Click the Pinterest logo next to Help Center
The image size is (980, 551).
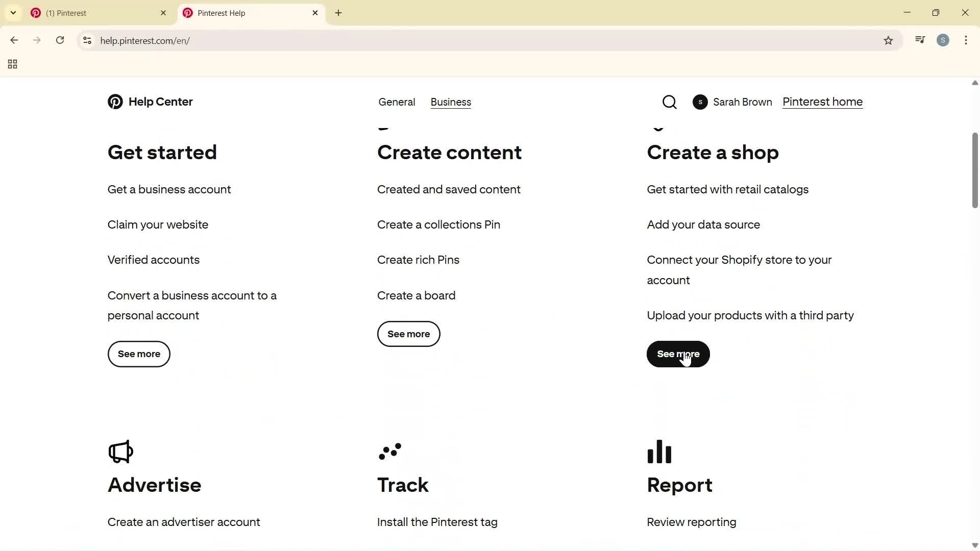[115, 102]
